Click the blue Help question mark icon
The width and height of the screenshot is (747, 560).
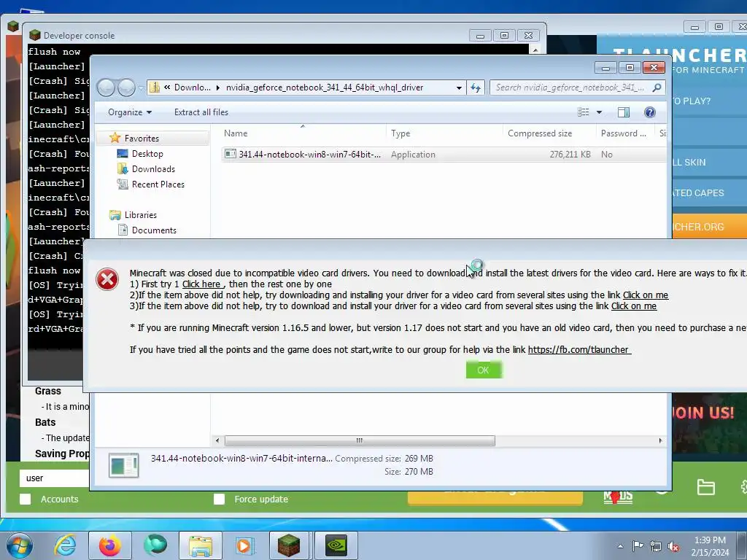649,112
